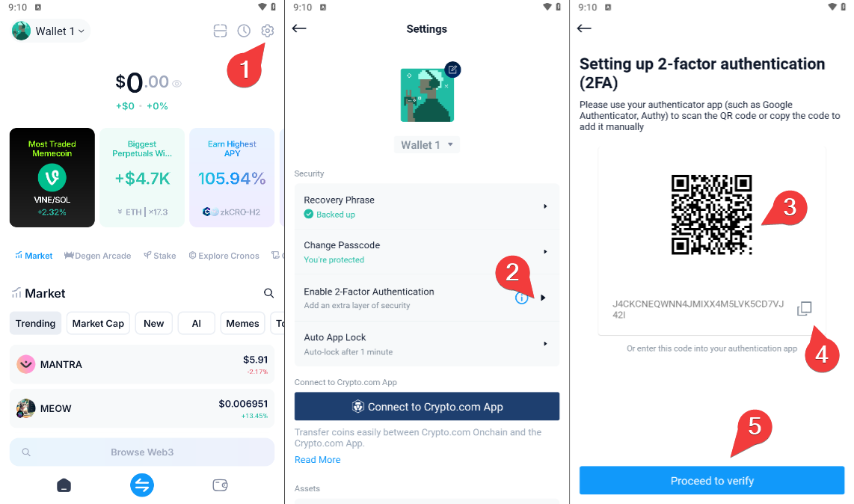Viewport: 854px width, 504px height.
Task: Follow the Read More link
Action: (x=318, y=460)
